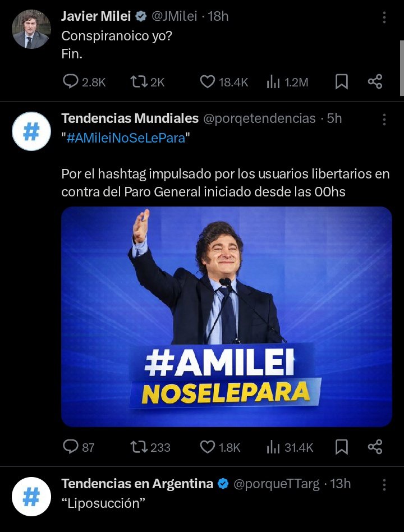This screenshot has width=404, height=532.
Task: View analytics showing 1.2M views
Action: coord(273,82)
